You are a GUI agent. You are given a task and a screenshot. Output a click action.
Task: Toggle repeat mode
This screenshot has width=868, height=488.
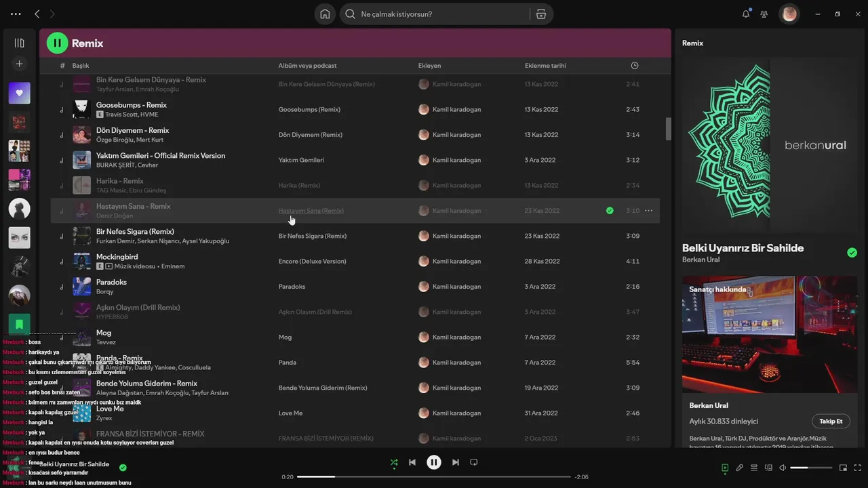coord(474,462)
